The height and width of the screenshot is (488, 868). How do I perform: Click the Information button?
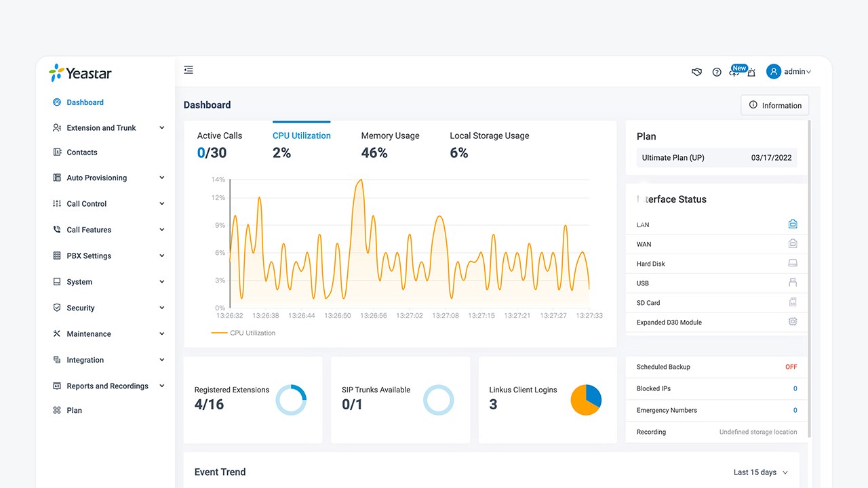775,105
